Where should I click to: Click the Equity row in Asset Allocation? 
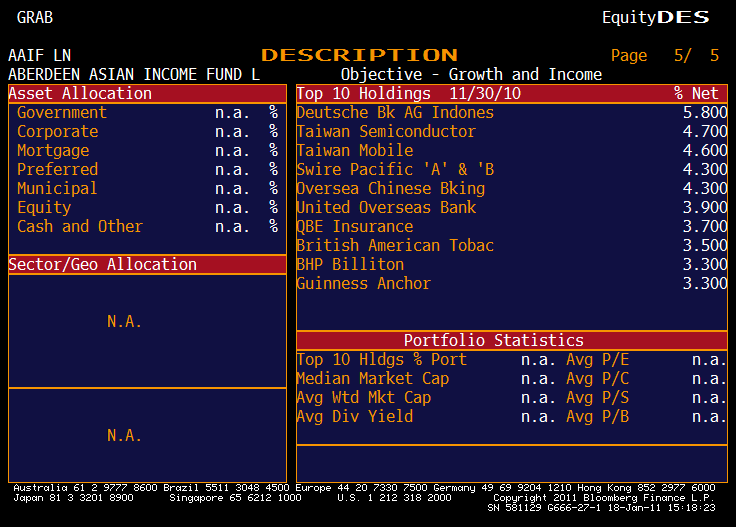[x=44, y=208]
